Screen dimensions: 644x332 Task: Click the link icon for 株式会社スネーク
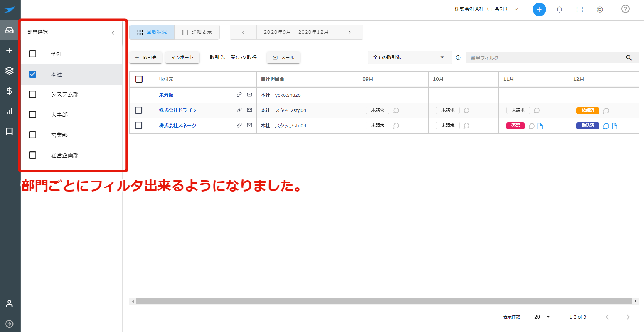click(239, 125)
